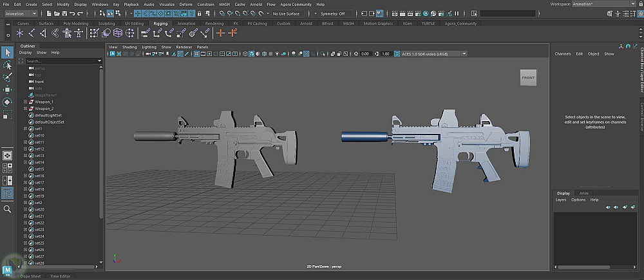Screen dimensions: 644x280
Task: Click the orange Set Key plus icon
Action: point(221,33)
